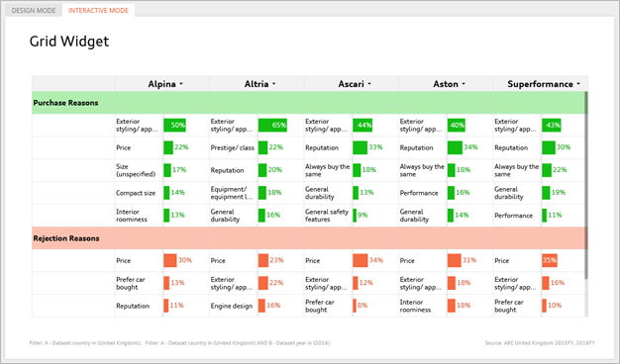Click Alpina's 50% exterior styling green bar
Image resolution: width=620 pixels, height=364 pixels.
click(174, 126)
